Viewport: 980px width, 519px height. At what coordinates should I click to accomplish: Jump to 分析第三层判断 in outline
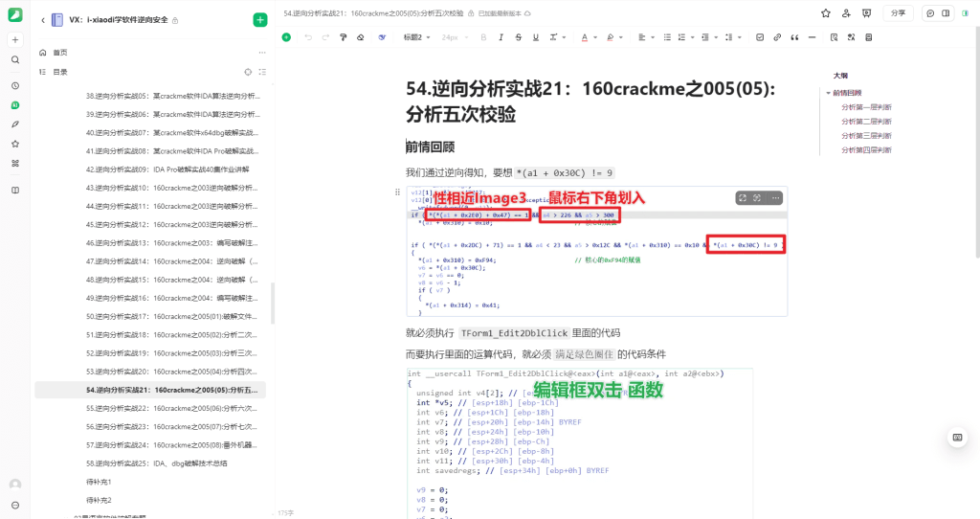866,136
